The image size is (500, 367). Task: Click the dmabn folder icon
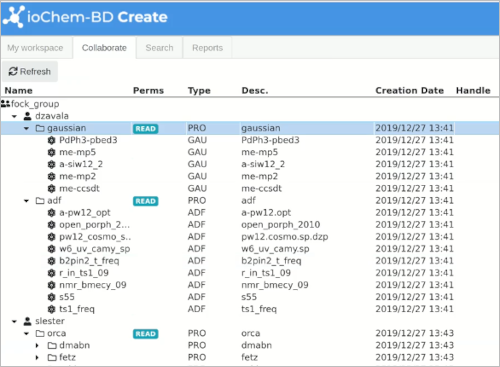(x=52, y=345)
